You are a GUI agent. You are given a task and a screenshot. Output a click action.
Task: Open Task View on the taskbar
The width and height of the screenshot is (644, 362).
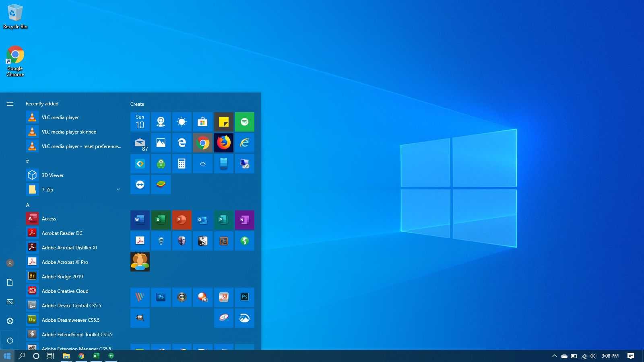click(x=51, y=356)
